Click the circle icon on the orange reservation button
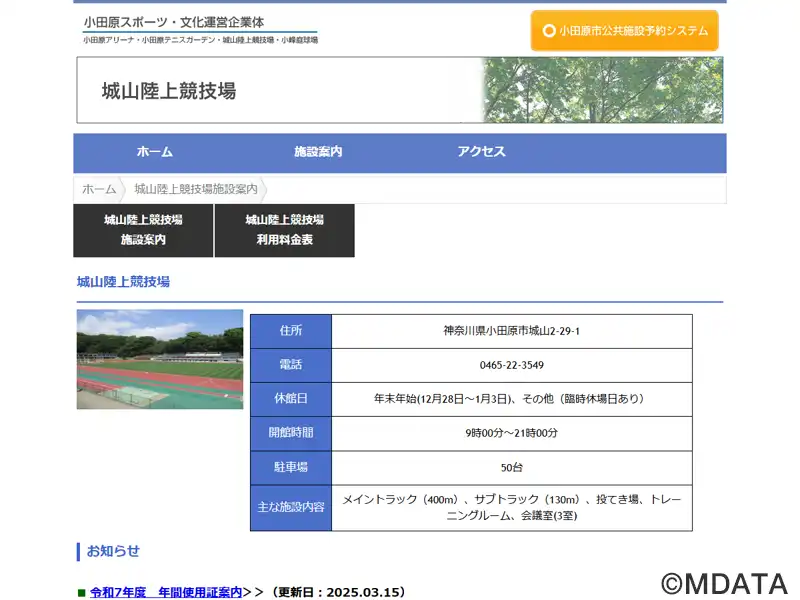The image size is (800, 600). click(548, 31)
